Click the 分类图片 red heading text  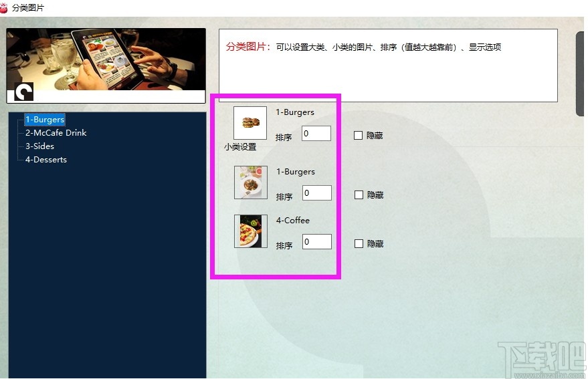[248, 47]
